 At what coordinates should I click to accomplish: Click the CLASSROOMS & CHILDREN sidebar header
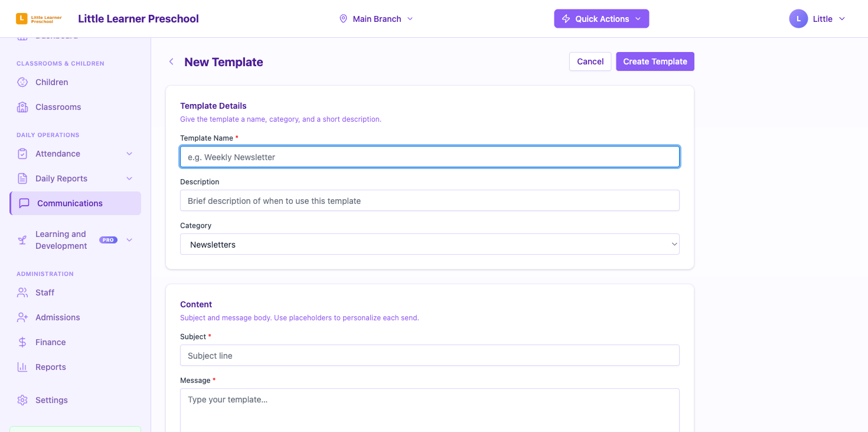pos(60,63)
